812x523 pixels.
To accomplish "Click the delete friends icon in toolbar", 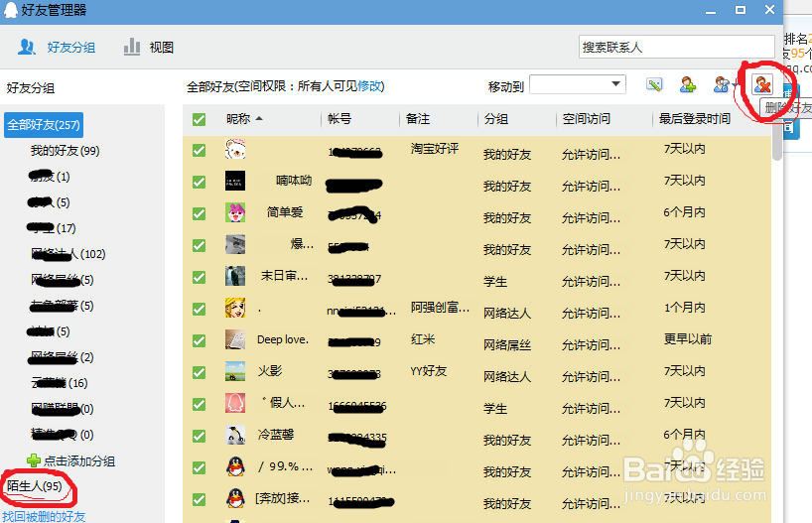I will click(x=762, y=84).
